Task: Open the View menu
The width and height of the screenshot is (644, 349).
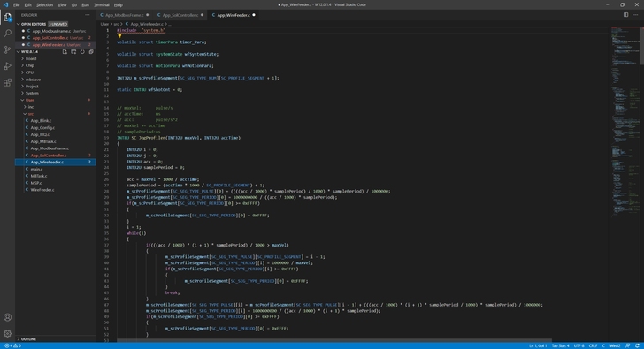Action: pyautogui.click(x=62, y=5)
